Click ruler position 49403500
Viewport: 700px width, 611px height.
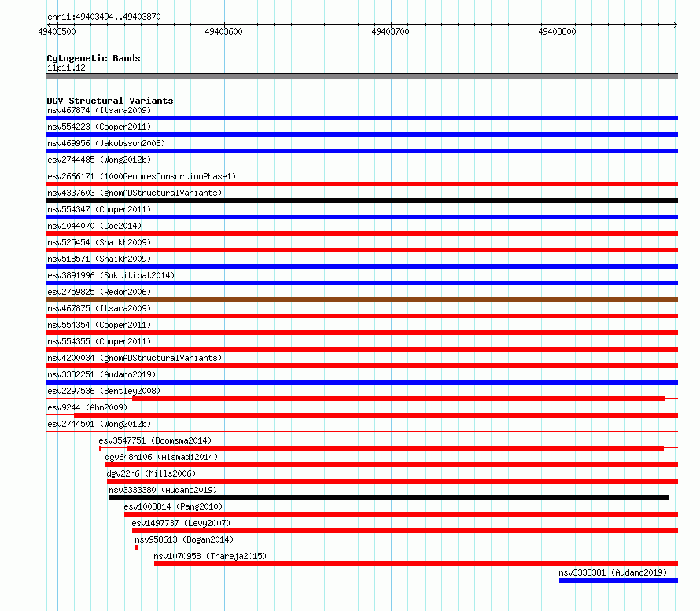pos(57,31)
